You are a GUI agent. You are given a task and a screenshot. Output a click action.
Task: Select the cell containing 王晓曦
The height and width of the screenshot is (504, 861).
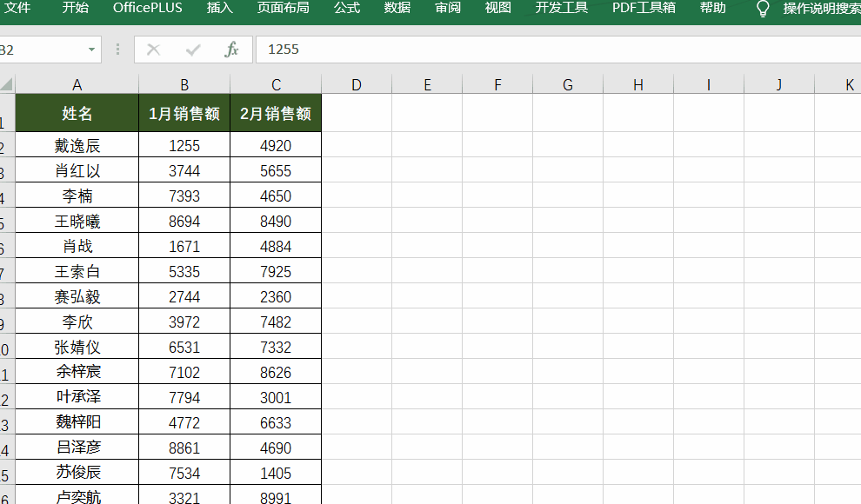pyautogui.click(x=77, y=221)
